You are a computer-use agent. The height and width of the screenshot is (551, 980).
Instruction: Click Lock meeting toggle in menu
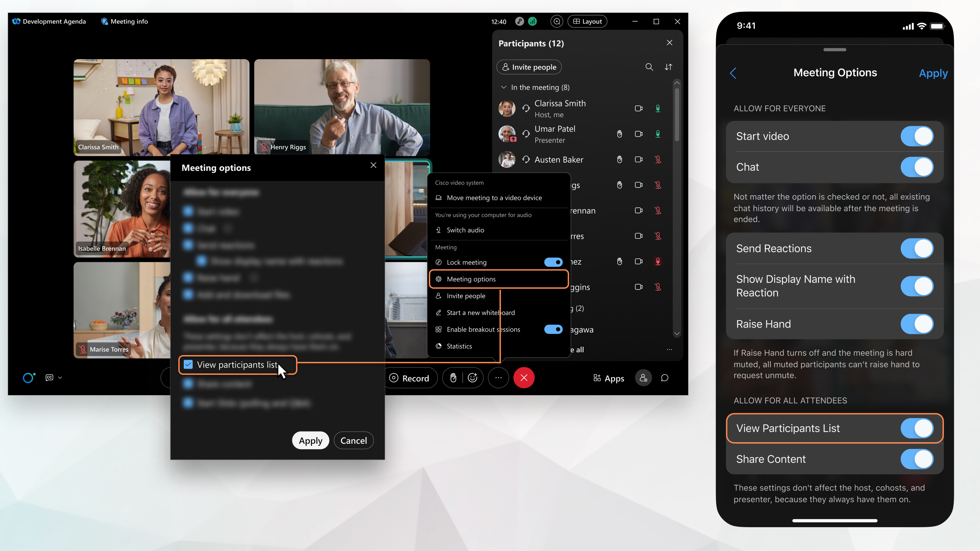tap(553, 262)
